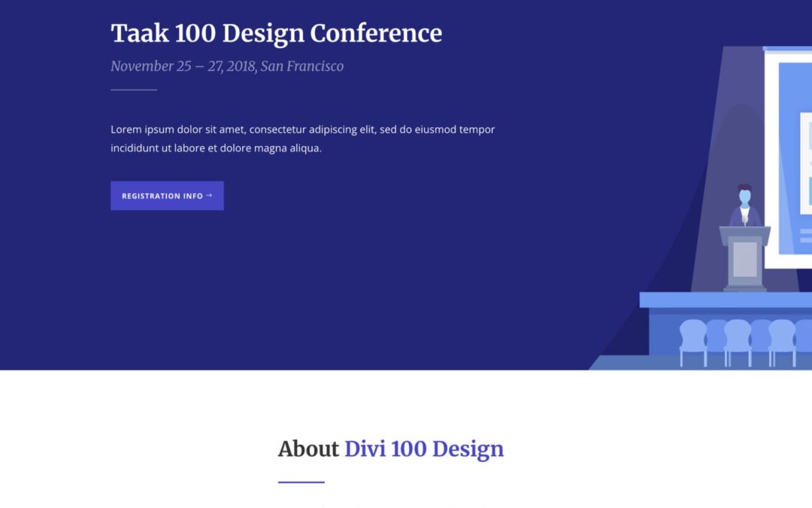Click the Lorem ipsum paragraph text
Screen dimensions: 812x508
tap(302, 138)
